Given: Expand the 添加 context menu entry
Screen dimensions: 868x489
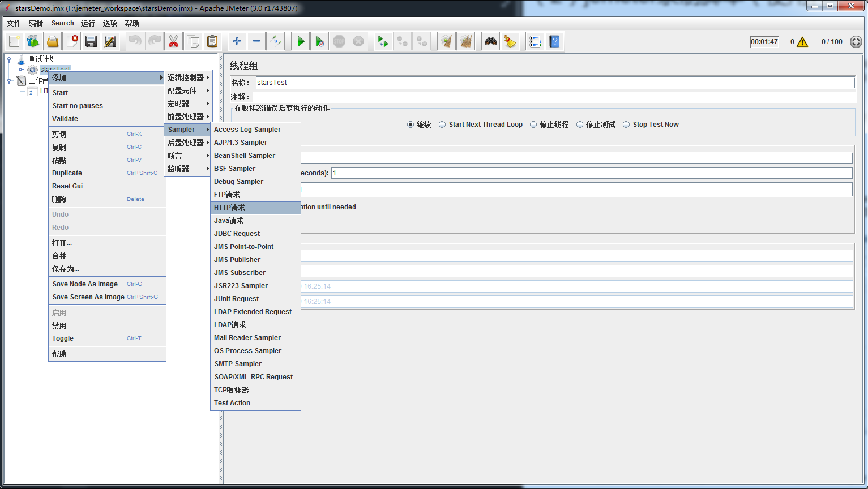Looking at the screenshot, I should (107, 78).
